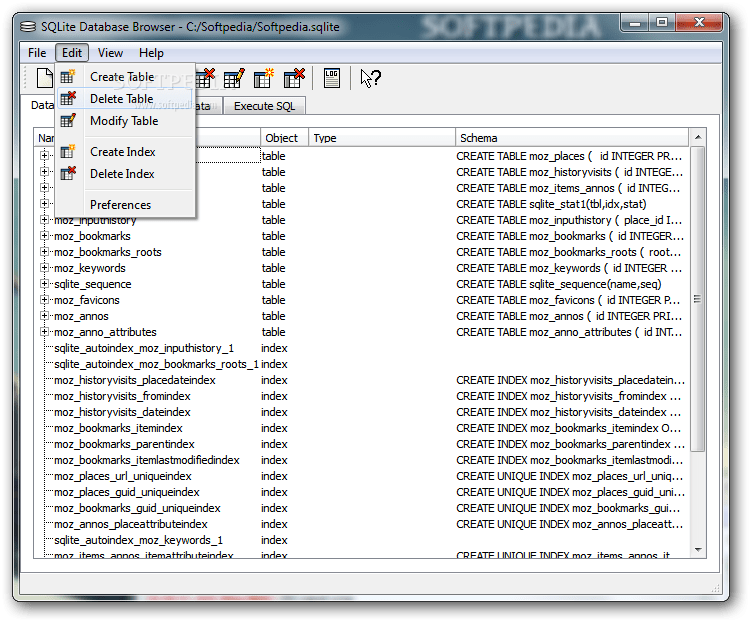
Task: Click the scrollbar down arrow
Action: 698,549
